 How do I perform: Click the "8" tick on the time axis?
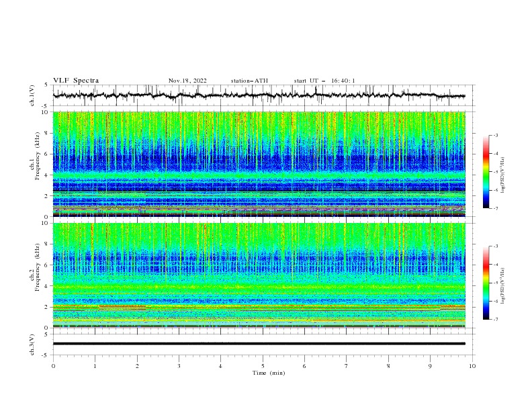click(388, 366)
